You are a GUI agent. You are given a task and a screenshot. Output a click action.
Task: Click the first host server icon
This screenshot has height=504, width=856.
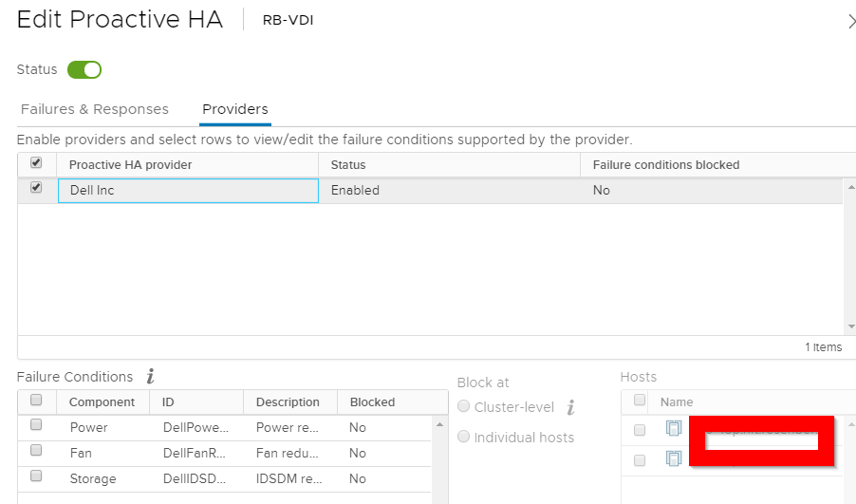(x=674, y=429)
